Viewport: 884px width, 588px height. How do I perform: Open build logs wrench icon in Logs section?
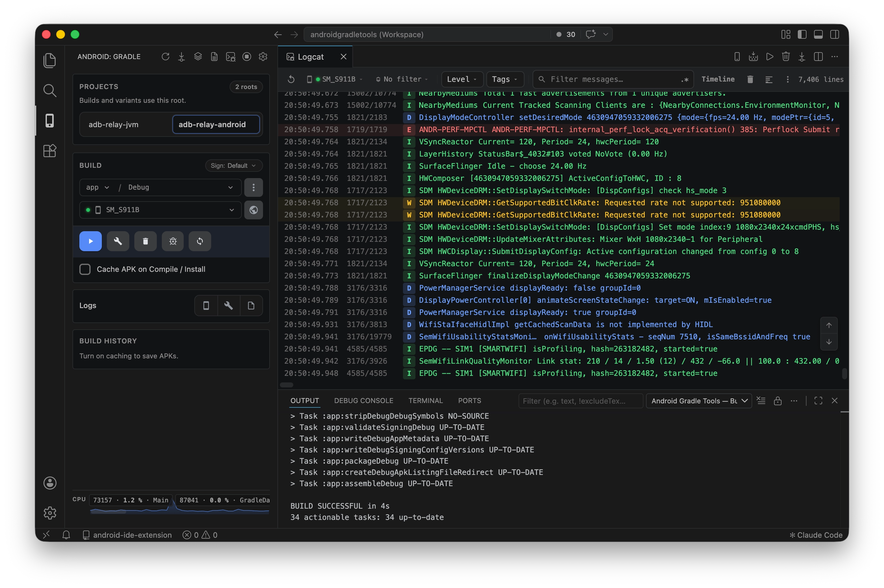tap(228, 306)
